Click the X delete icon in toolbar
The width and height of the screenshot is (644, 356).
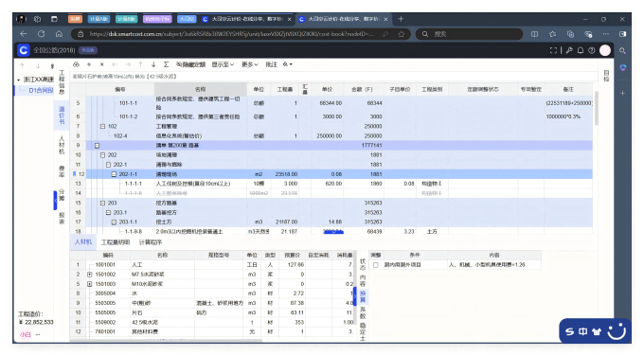point(102,64)
